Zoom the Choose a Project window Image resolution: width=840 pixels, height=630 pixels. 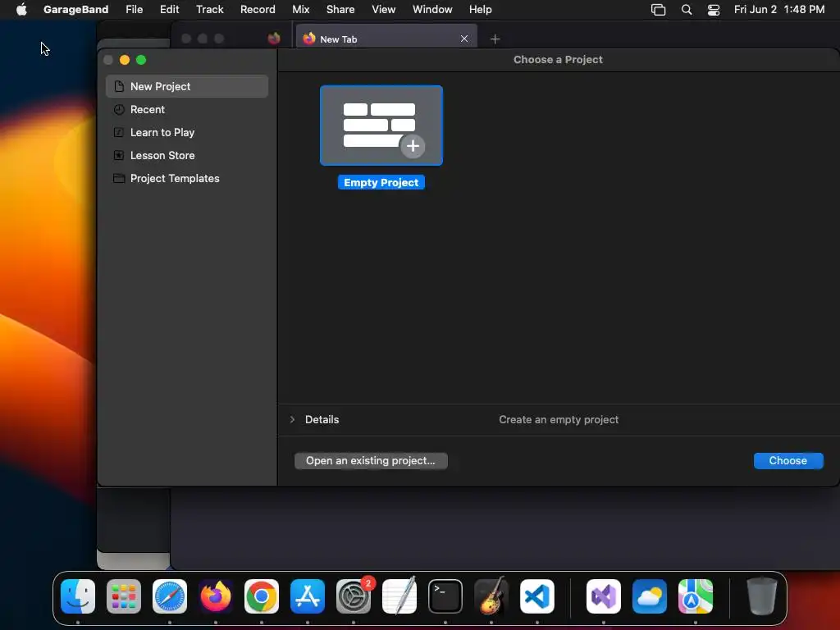pyautogui.click(x=141, y=60)
